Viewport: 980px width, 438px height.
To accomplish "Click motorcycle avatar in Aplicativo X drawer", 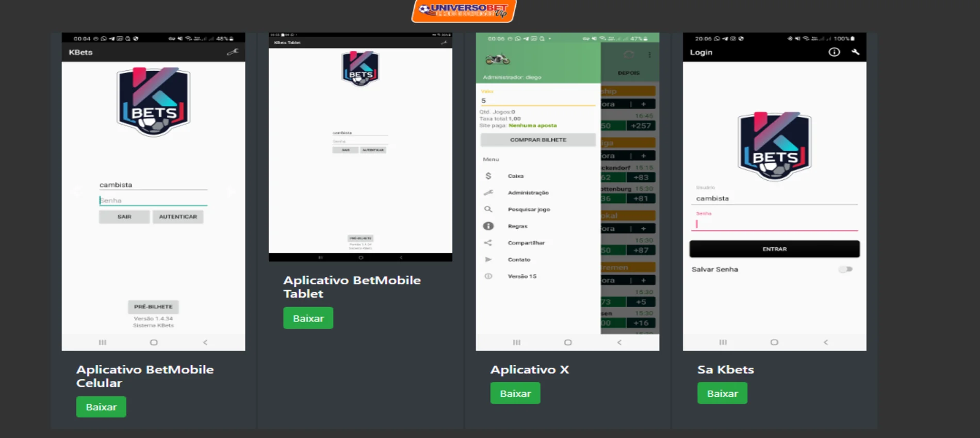I will (x=498, y=60).
